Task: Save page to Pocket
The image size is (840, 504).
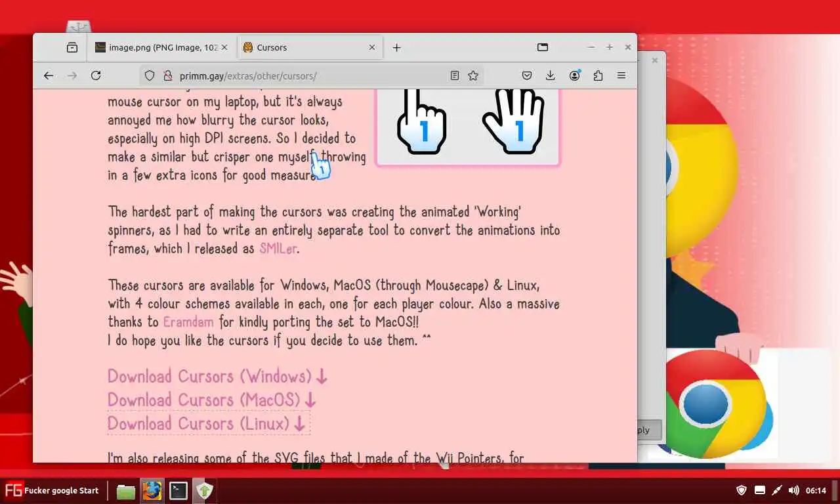Action: [527, 75]
